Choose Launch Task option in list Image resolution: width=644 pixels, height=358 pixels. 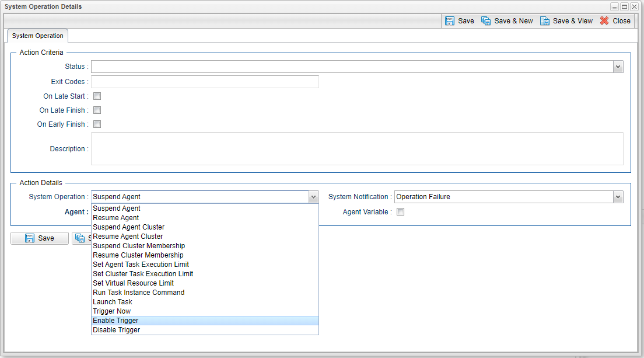[113, 302]
